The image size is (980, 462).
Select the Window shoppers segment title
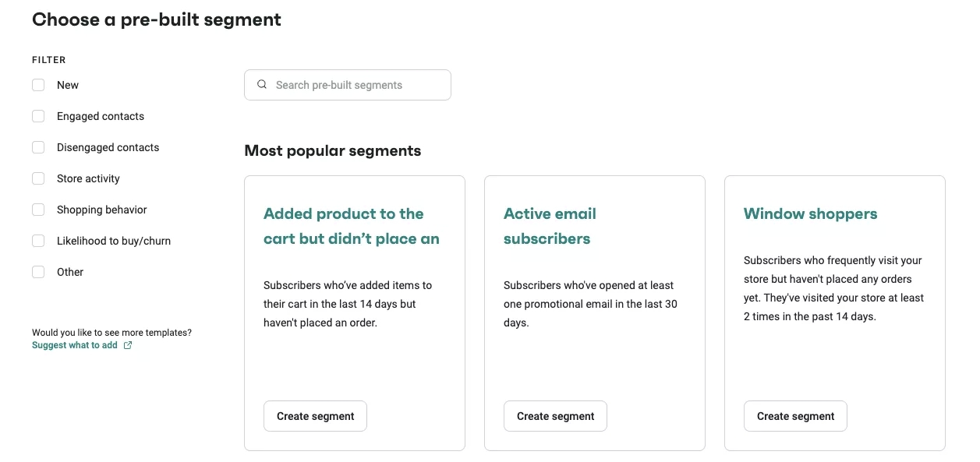(810, 213)
